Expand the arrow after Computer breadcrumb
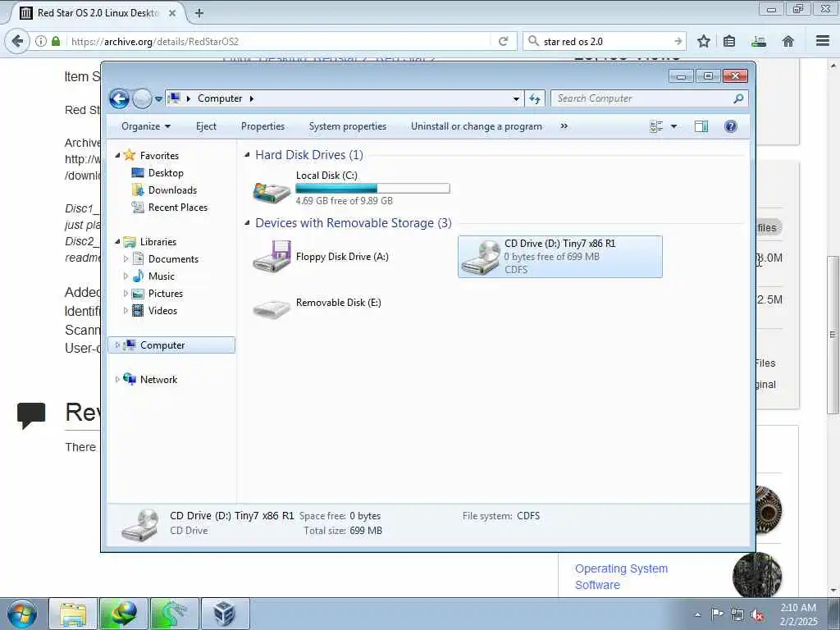Screen dimensions: 840x630 pyautogui.click(x=252, y=98)
